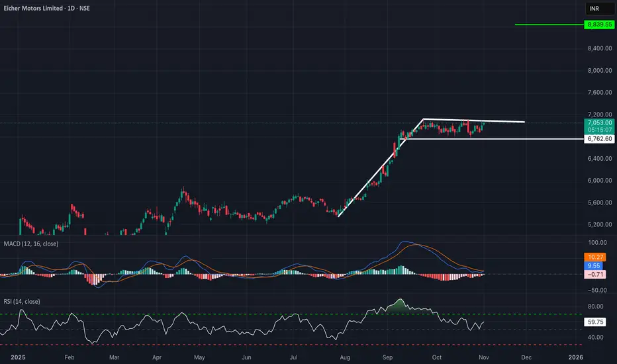Click the RSI scale label 40.00
The width and height of the screenshot is (617, 364).
click(x=595, y=338)
